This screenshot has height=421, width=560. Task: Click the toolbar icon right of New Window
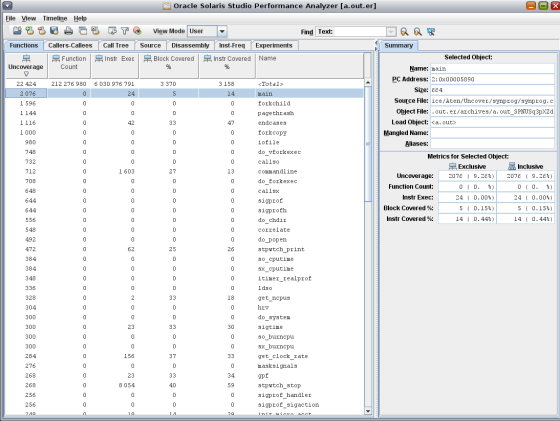pos(95,31)
